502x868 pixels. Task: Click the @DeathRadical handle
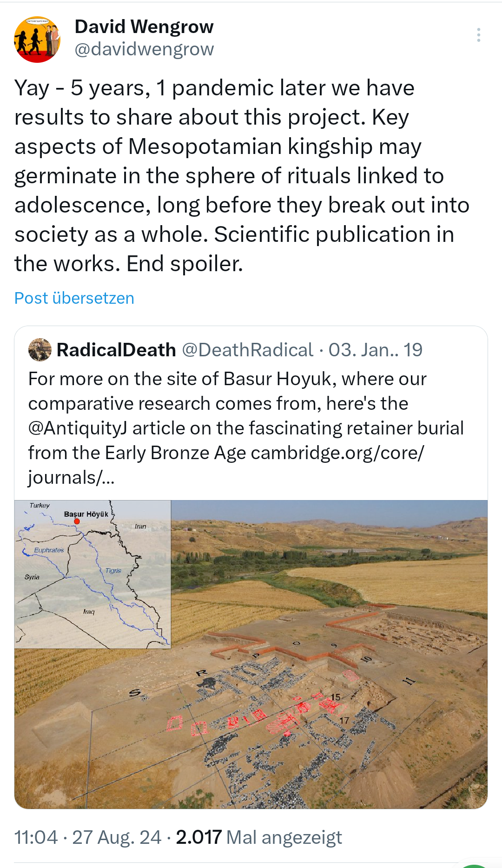click(x=248, y=350)
